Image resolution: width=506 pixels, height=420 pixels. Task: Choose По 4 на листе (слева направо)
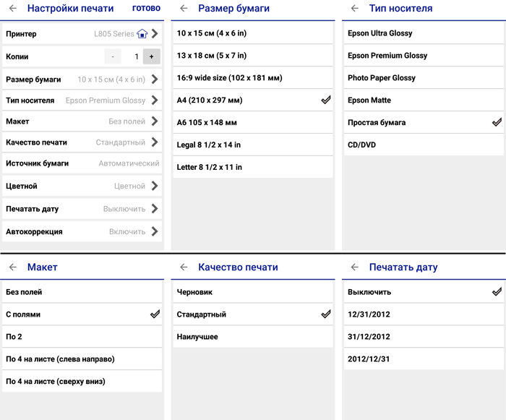click(82, 359)
